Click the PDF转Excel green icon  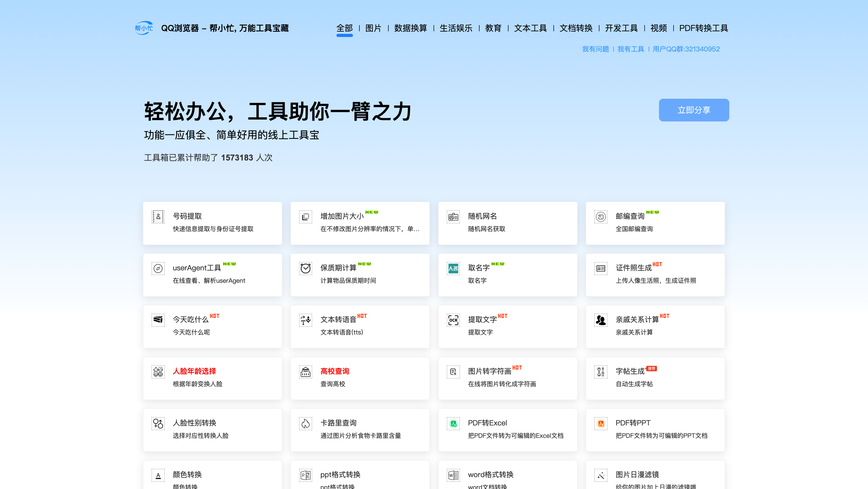point(453,423)
